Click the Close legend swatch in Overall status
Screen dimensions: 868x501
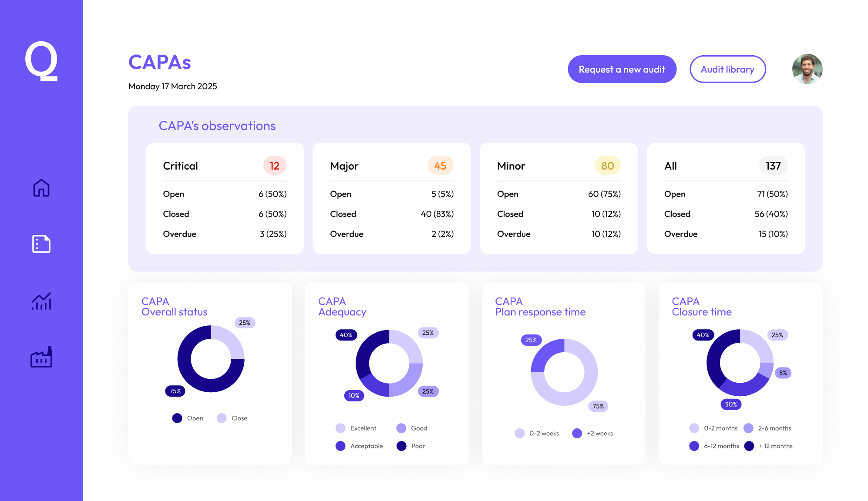222,418
